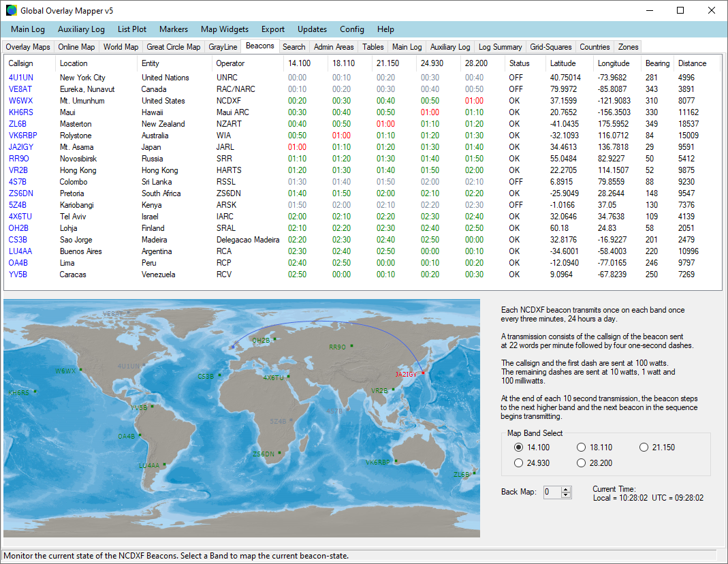Click the OH2B beacon marker on the map

[x=275, y=339]
